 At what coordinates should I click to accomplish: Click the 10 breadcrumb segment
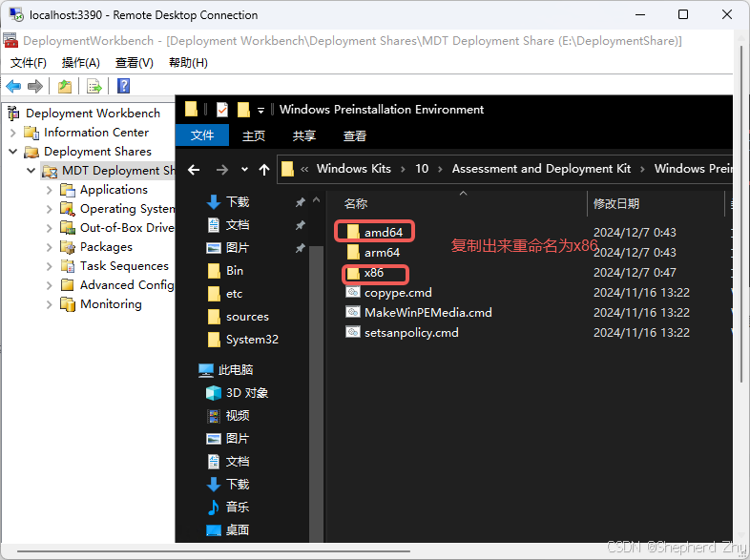(x=422, y=169)
